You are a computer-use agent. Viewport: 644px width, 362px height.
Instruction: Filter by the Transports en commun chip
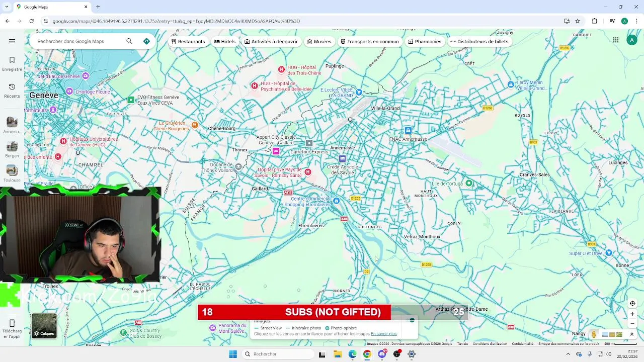(369, 42)
